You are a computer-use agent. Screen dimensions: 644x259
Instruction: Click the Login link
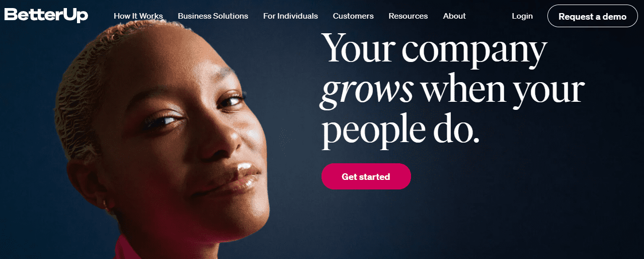pyautogui.click(x=522, y=16)
